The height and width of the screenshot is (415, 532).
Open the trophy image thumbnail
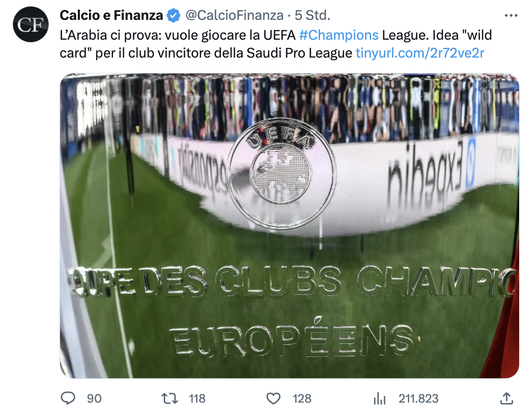(289, 226)
